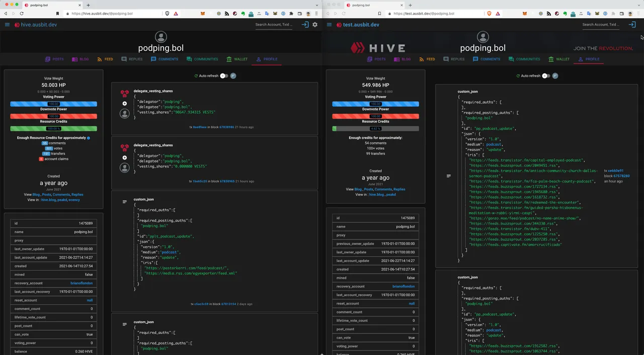Click recovery account brianoflondon in left window
Image resolution: width=644 pixels, height=355 pixels.
(x=82, y=283)
